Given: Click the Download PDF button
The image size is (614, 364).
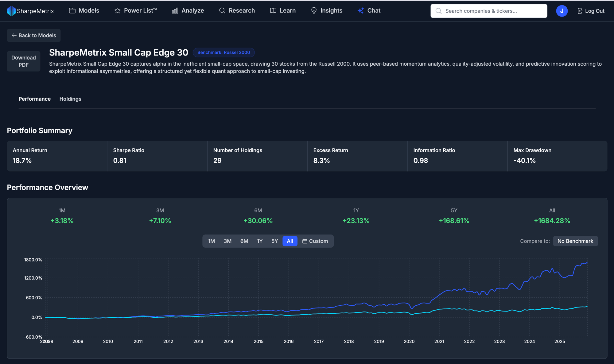Looking at the screenshot, I should tap(24, 61).
